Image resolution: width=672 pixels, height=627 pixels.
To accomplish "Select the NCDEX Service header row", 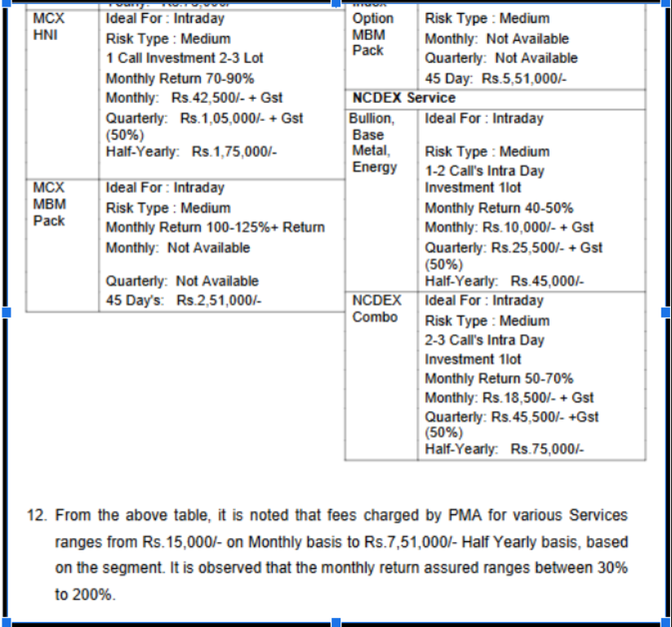I will click(403, 98).
